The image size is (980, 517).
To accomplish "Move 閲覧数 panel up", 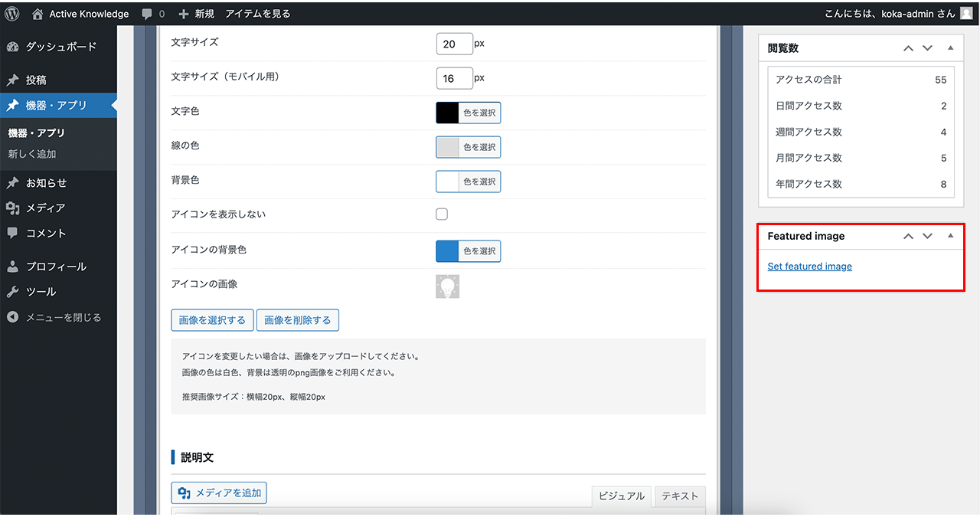I will [908, 47].
